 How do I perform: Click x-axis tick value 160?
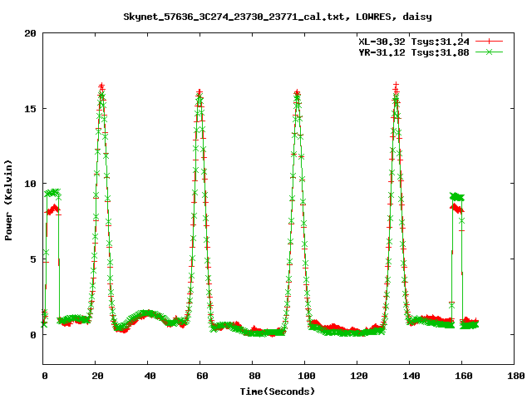tap(464, 376)
